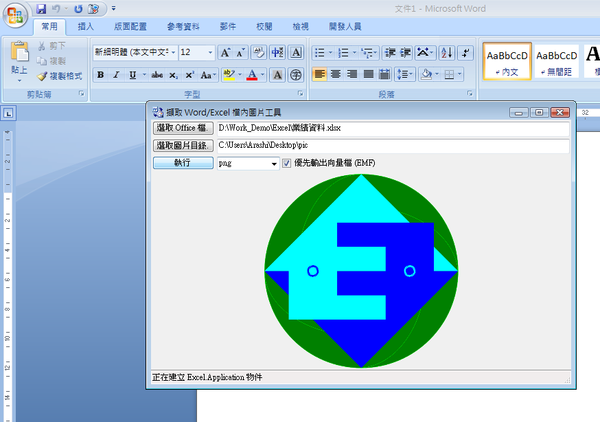Image resolution: width=600 pixels, height=422 pixels.
Task: Click the 執行 button
Action: pyautogui.click(x=183, y=163)
